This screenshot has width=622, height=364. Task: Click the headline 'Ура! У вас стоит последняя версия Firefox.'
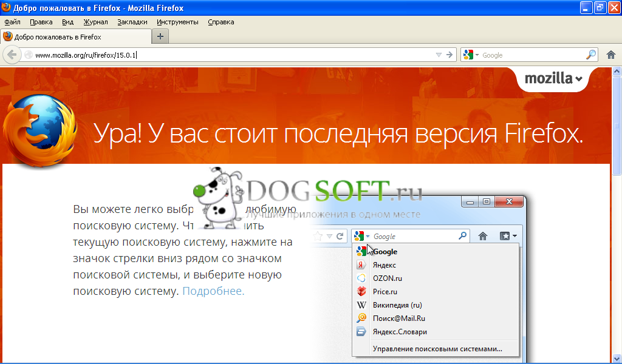(x=338, y=134)
